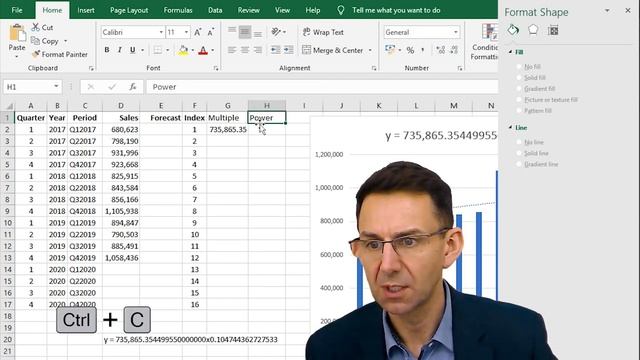
Task: Click the Paste clipboard icon
Action: point(17,33)
